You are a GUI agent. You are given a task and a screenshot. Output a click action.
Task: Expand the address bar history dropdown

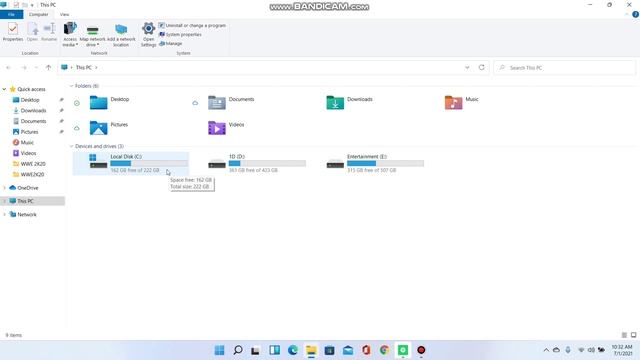(467, 67)
